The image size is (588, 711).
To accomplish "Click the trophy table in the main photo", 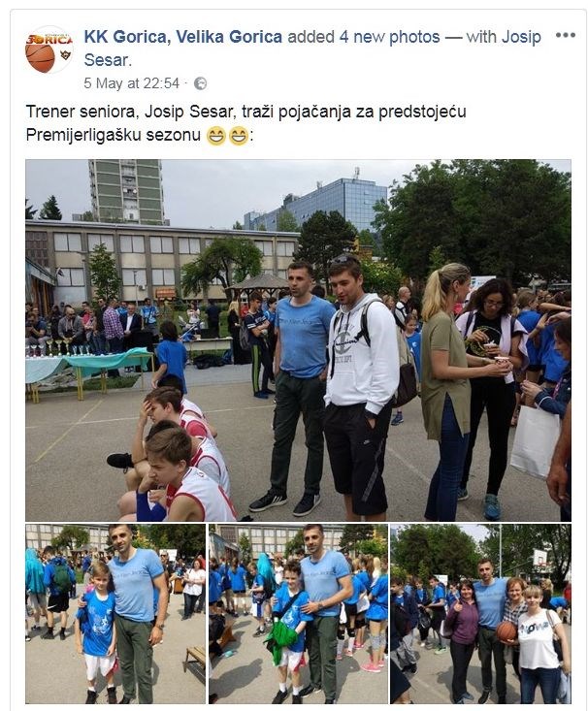I will (88, 368).
